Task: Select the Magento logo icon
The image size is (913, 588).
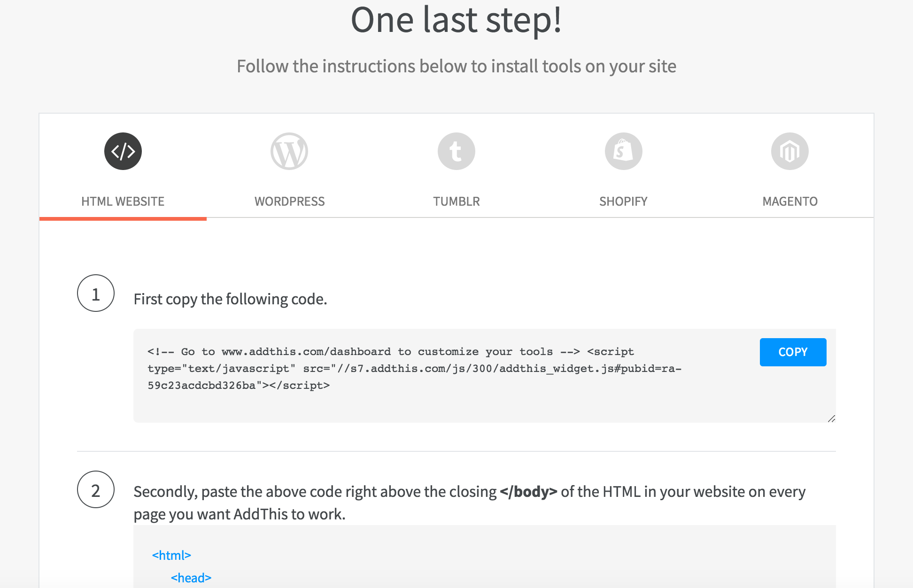Action: [790, 151]
